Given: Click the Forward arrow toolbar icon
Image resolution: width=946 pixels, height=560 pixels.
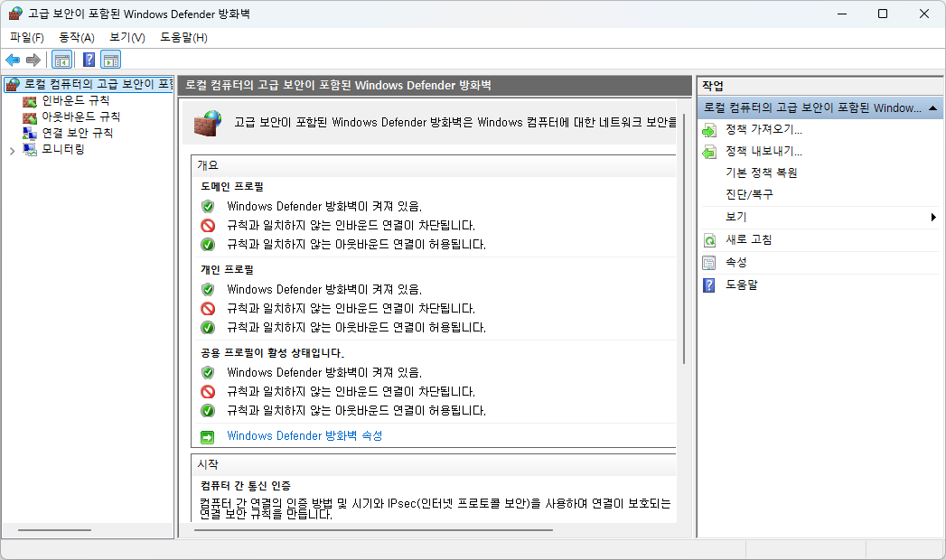Looking at the screenshot, I should (x=33, y=60).
